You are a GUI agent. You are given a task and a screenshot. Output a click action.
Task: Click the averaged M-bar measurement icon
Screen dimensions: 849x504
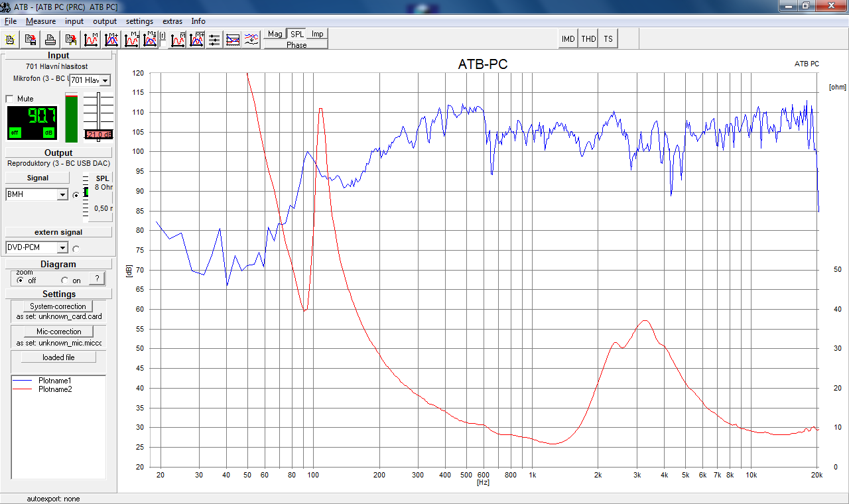pos(178,40)
